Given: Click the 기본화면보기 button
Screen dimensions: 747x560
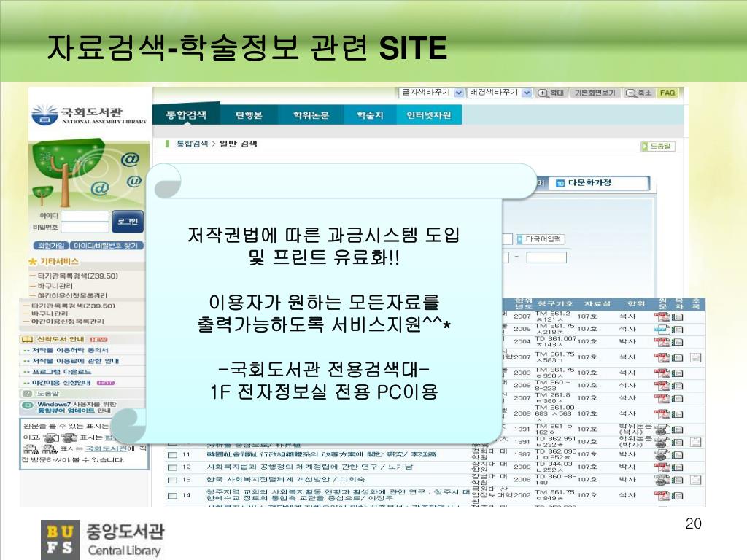Looking at the screenshot, I should click(594, 93).
